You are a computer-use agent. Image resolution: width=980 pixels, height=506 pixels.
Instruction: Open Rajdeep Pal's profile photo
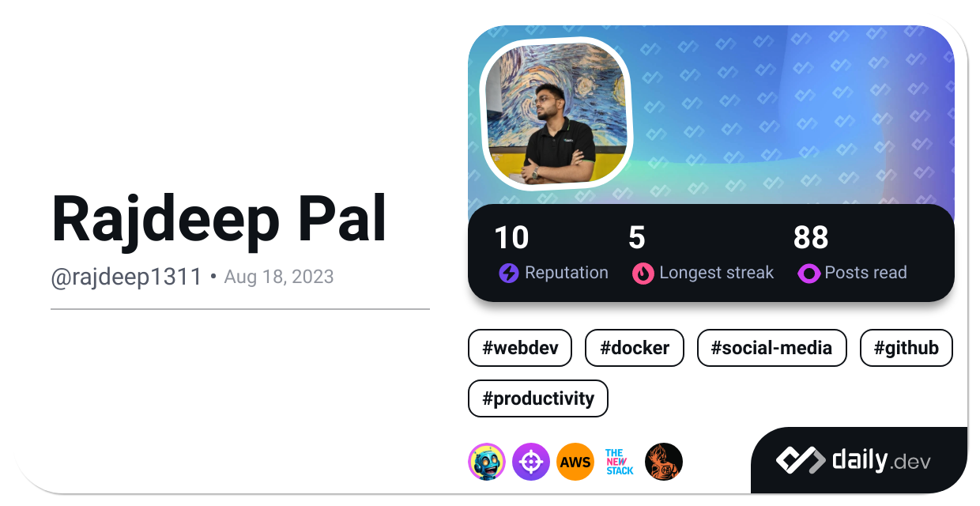point(557,114)
